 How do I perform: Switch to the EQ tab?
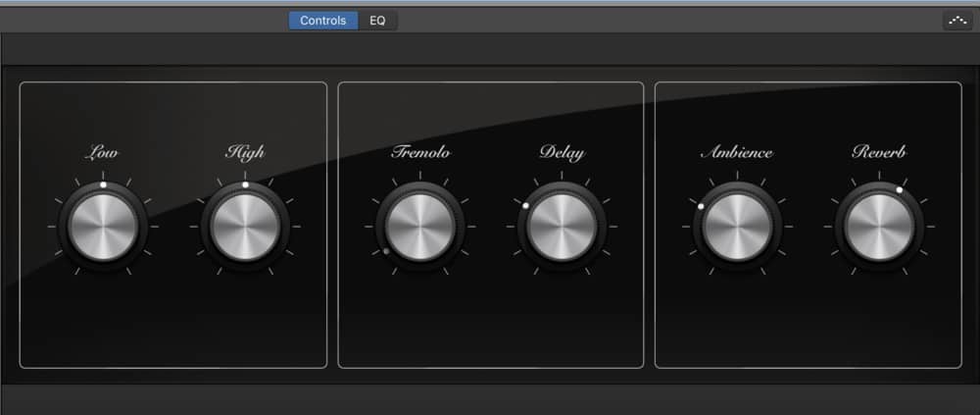[377, 21]
